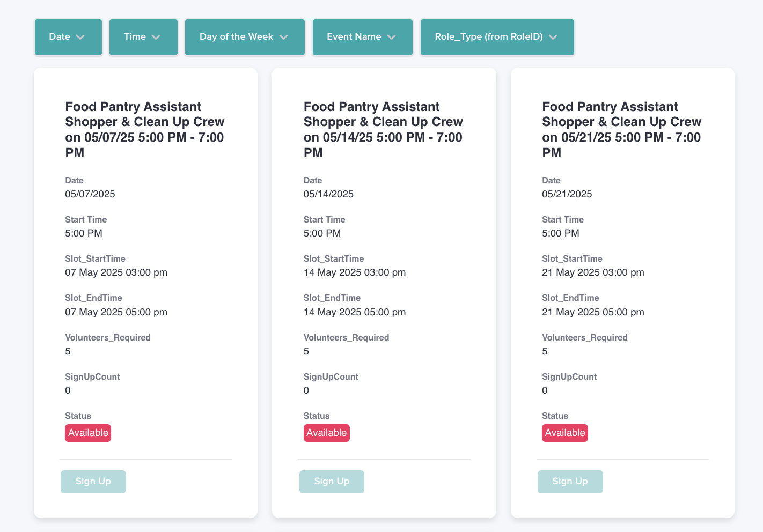The height and width of the screenshot is (532, 763).
Task: Click the chevron icon on Time filter
Action: (156, 37)
